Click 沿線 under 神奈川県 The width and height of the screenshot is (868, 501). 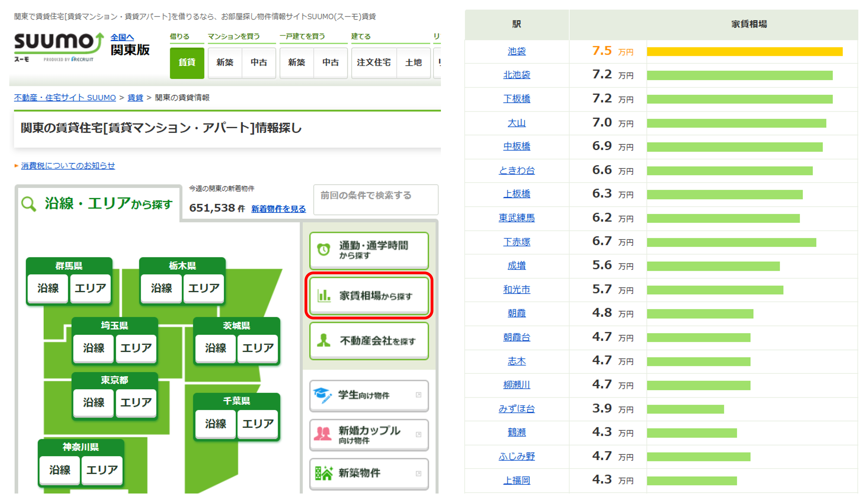tap(60, 470)
